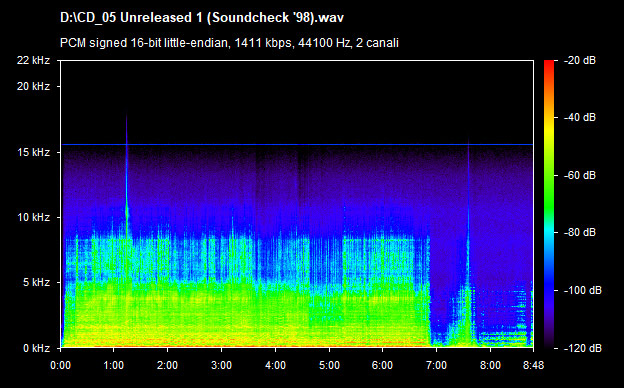This screenshot has height=388, width=624.
Task: Click the PCM format info line
Action: click(x=229, y=43)
